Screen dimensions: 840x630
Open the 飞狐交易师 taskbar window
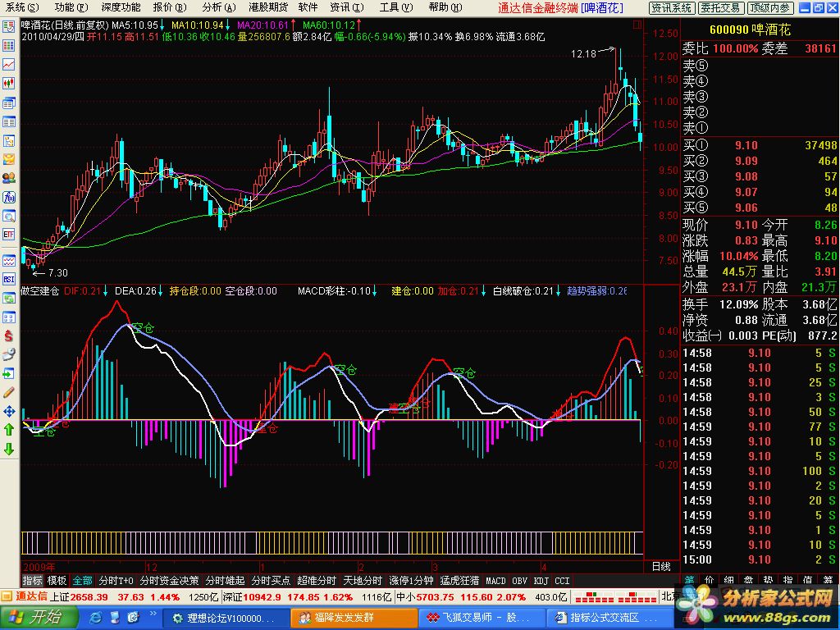coord(482,618)
